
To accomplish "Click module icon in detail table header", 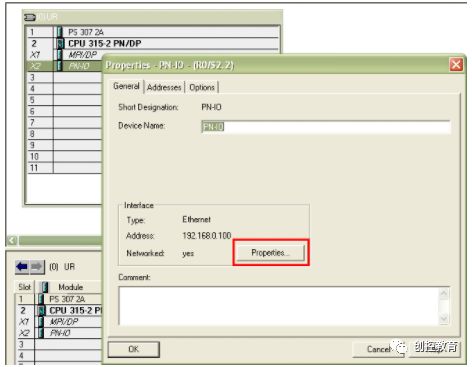I will (44, 287).
